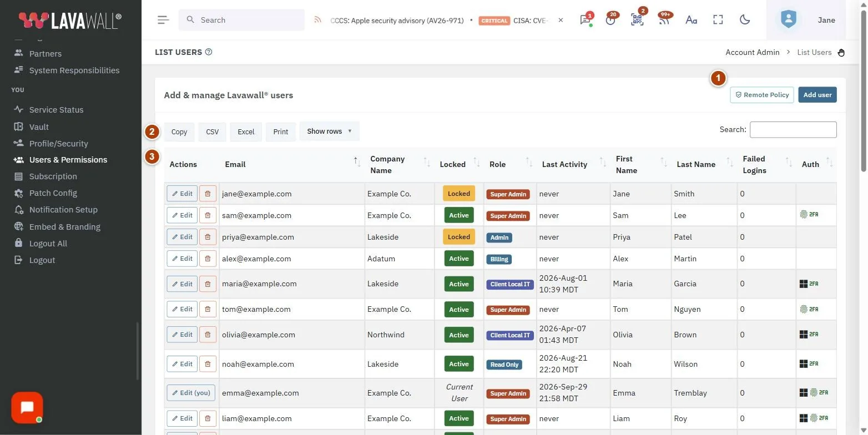This screenshot has height=435, width=868.
Task: Click the top Search box
Action: [241, 20]
